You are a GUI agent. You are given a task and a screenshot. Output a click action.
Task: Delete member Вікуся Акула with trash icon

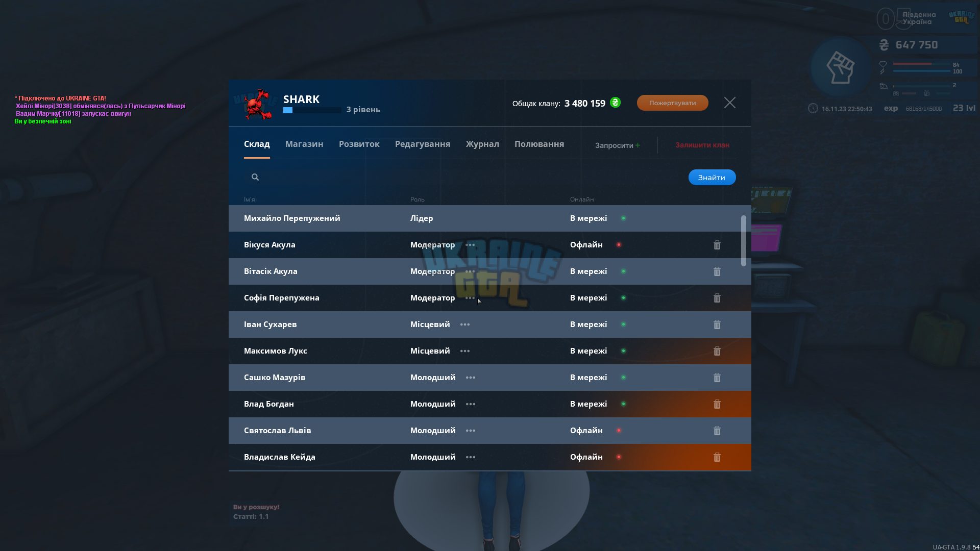point(717,245)
